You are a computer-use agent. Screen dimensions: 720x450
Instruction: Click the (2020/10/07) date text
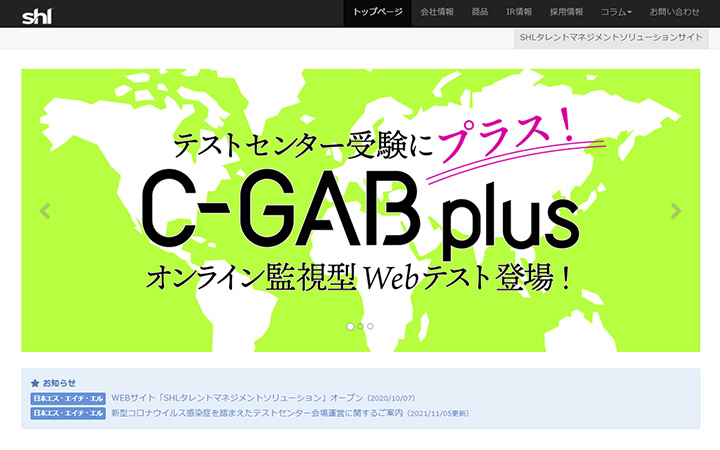[x=391, y=399]
